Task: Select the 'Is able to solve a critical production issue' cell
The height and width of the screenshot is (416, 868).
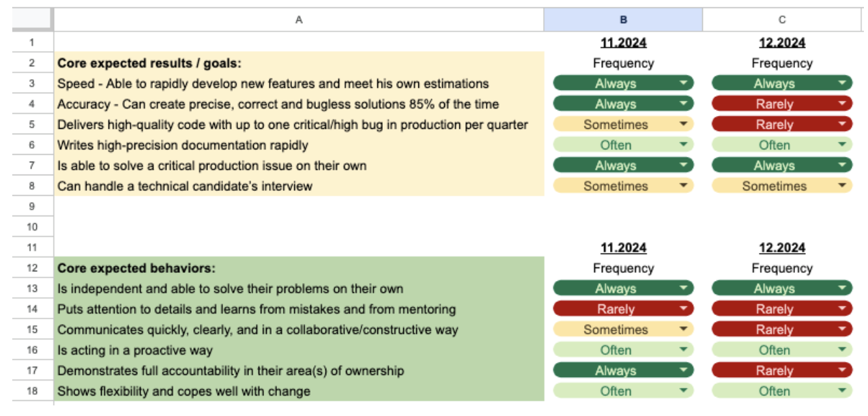Action: click(299, 165)
